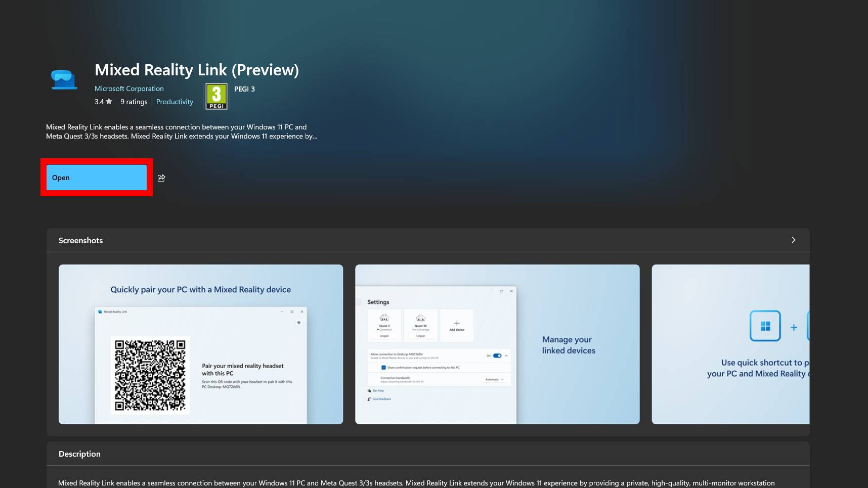The image size is (868, 488).
Task: Open the Microsoft Corporation publisher link
Action: point(129,88)
